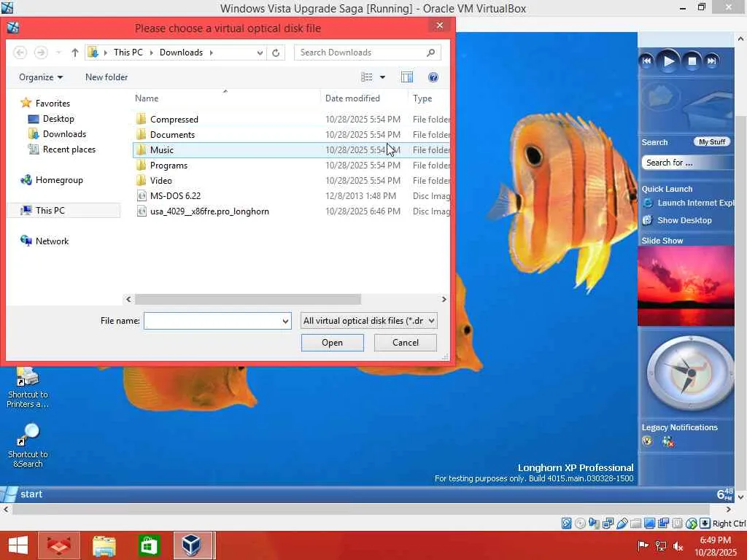The width and height of the screenshot is (747, 560).
Task: Sort by Date modified column header
Action: click(x=364, y=98)
